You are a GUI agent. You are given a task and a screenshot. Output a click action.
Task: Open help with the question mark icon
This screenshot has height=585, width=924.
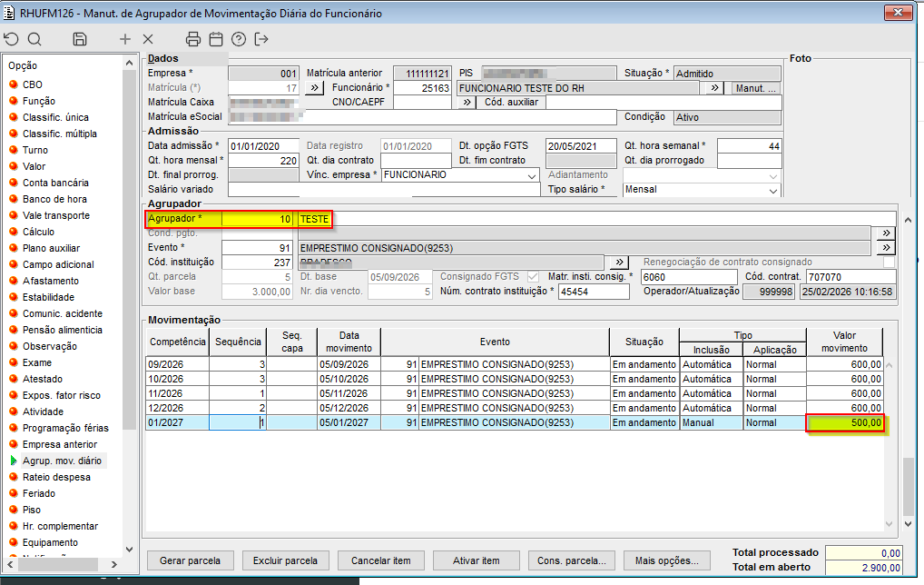click(x=239, y=39)
